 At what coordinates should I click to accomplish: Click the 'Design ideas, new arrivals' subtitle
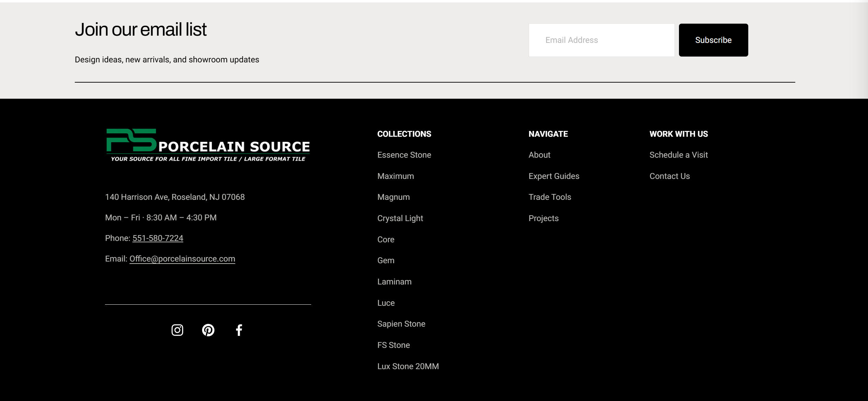pyautogui.click(x=167, y=60)
